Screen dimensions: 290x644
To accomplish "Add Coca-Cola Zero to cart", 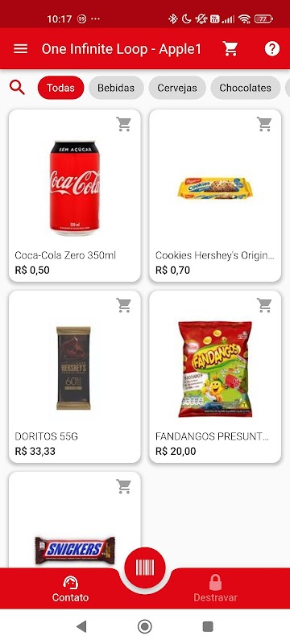I will click(x=123, y=124).
